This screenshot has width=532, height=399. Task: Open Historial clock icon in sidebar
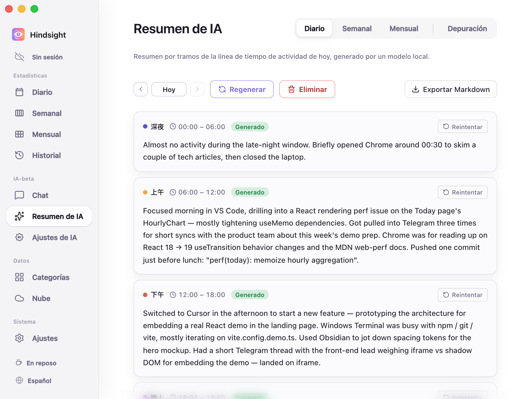tap(19, 155)
